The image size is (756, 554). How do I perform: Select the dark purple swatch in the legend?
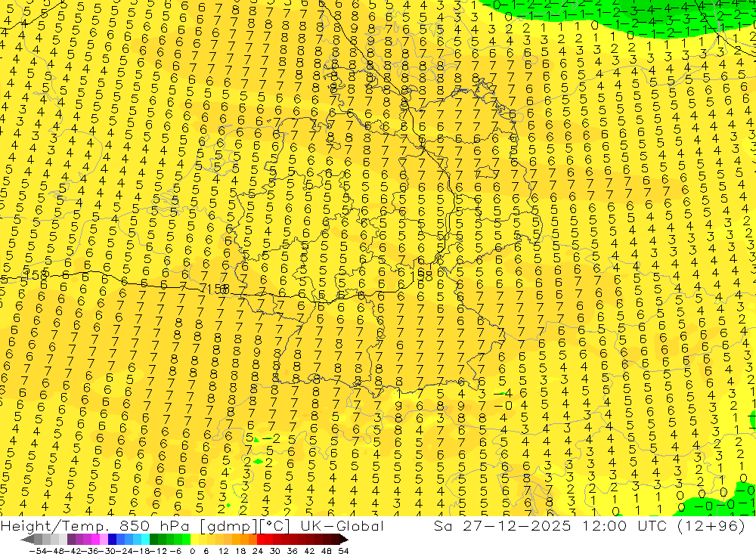pyautogui.click(x=71, y=539)
